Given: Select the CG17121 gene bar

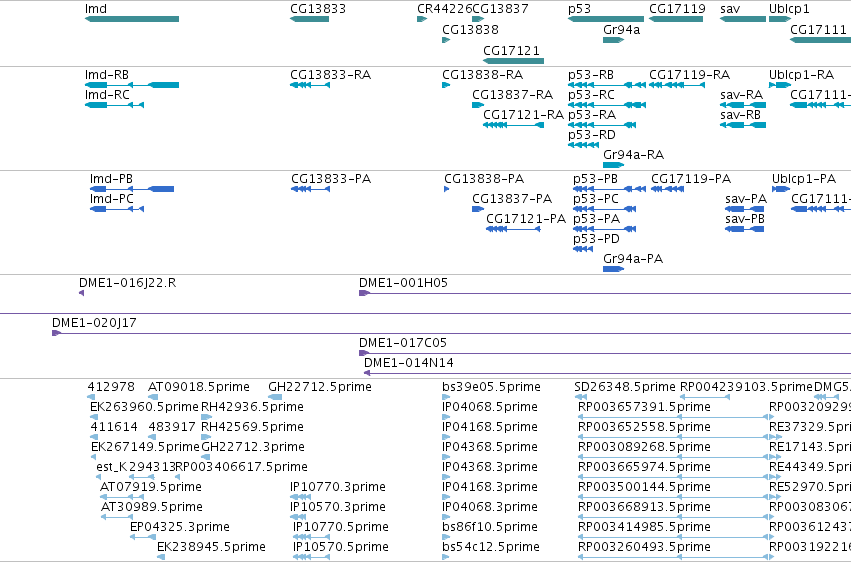Looking at the screenshot, I should coord(513,61).
